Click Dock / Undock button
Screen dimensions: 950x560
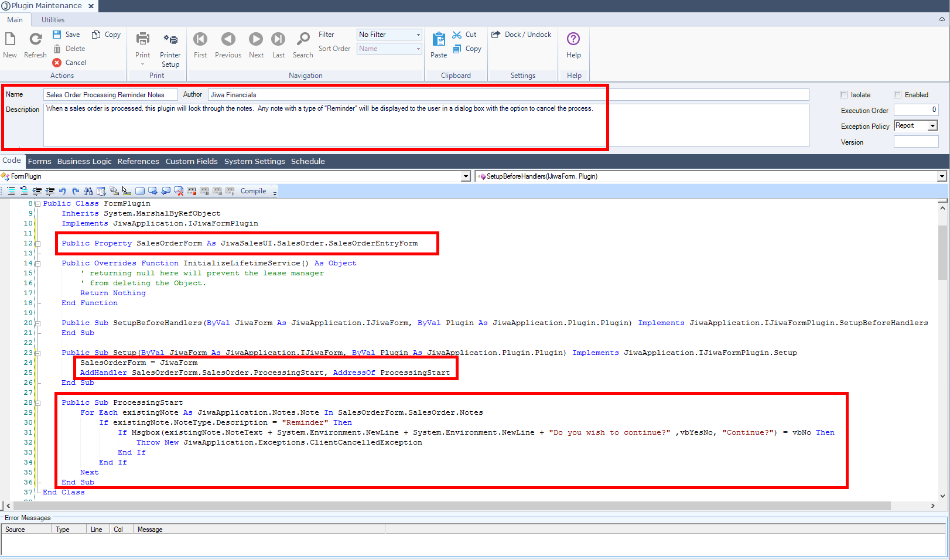(521, 35)
